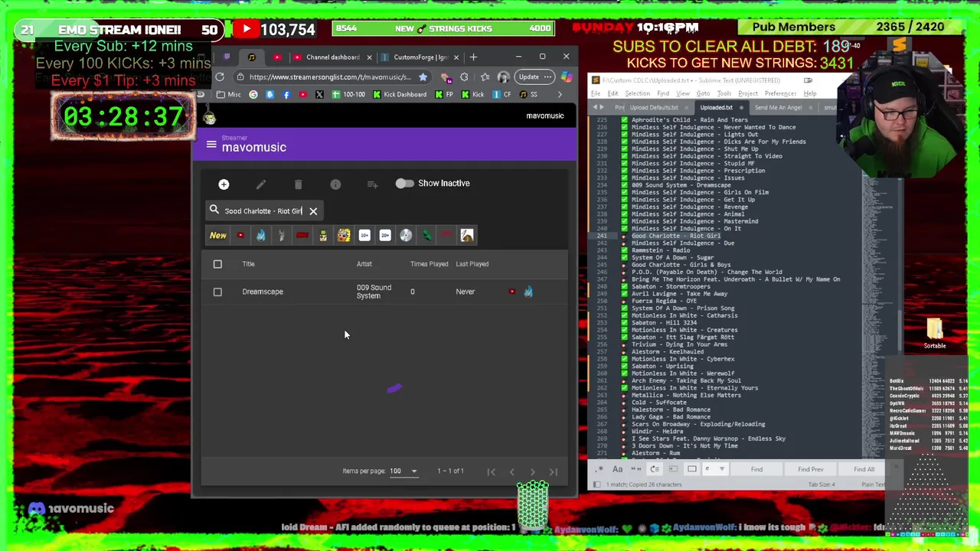This screenshot has height=551, width=980.
Task: Filter by the 20+ attribute icon
Action: (385, 236)
